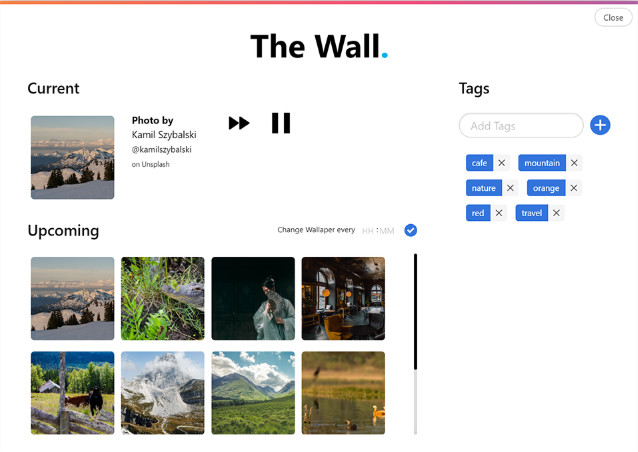Click the upcoming list scrollbar

(415, 343)
